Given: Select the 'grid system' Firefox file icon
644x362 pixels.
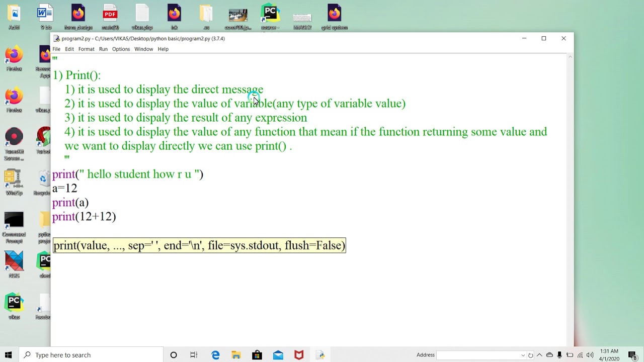Looking at the screenshot, I should (x=335, y=17).
